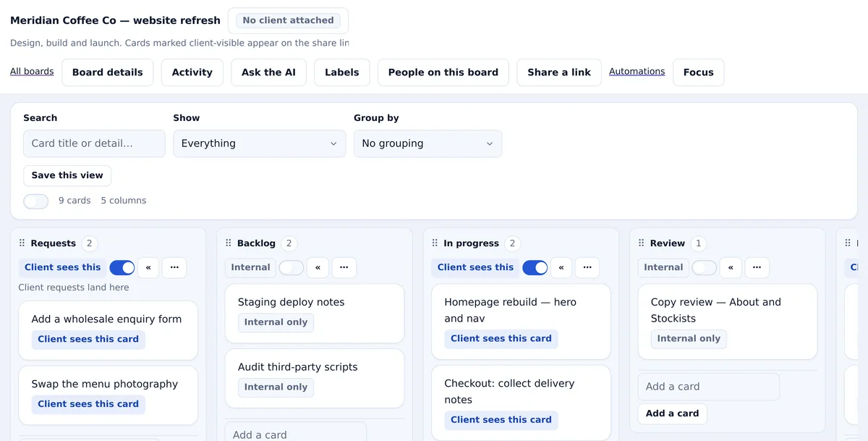Open the Homepage rebuild — hero and nav card
This screenshot has height=441, width=868.
[x=521, y=322]
